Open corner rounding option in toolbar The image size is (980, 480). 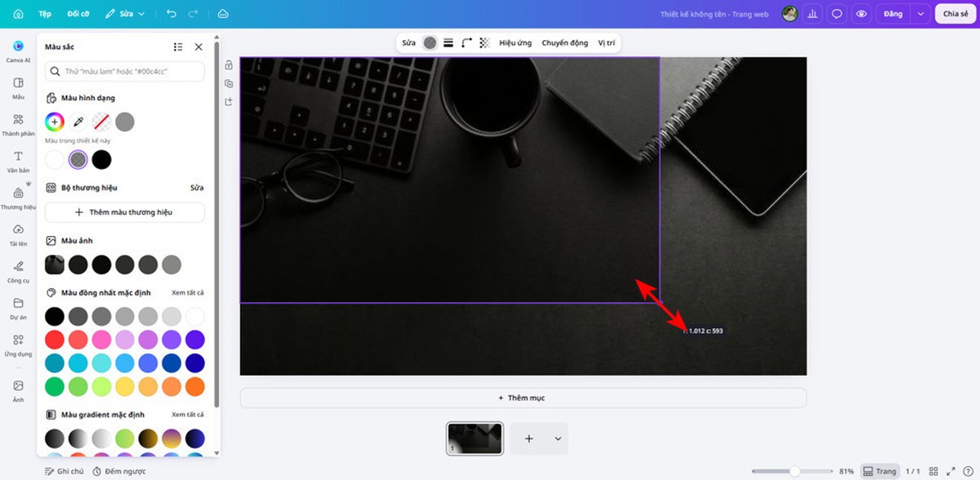point(466,42)
